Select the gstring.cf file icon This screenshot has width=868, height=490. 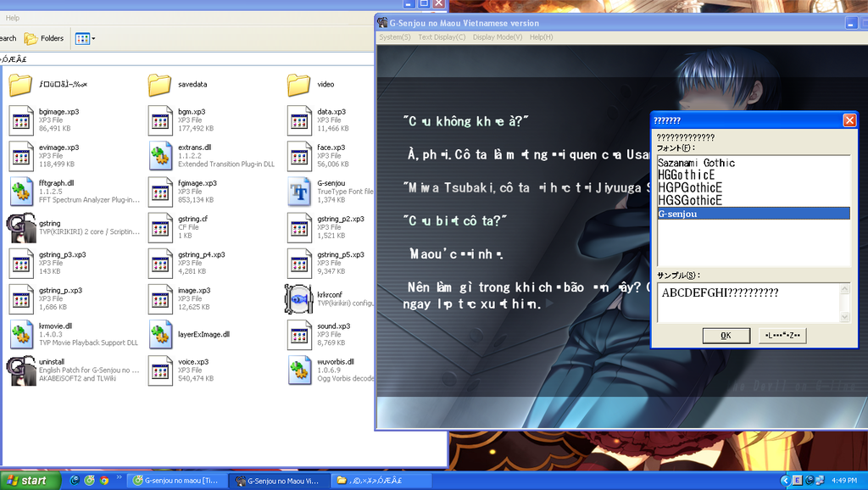pyautogui.click(x=160, y=227)
